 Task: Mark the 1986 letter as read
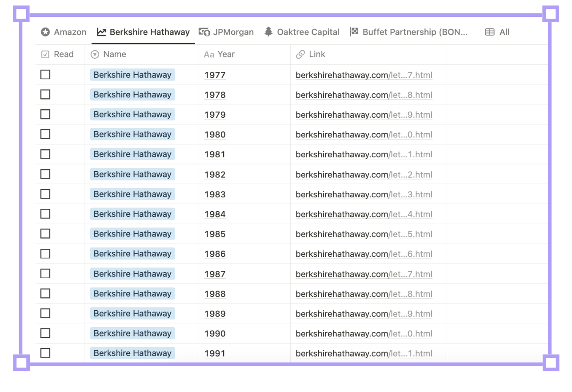pos(45,254)
